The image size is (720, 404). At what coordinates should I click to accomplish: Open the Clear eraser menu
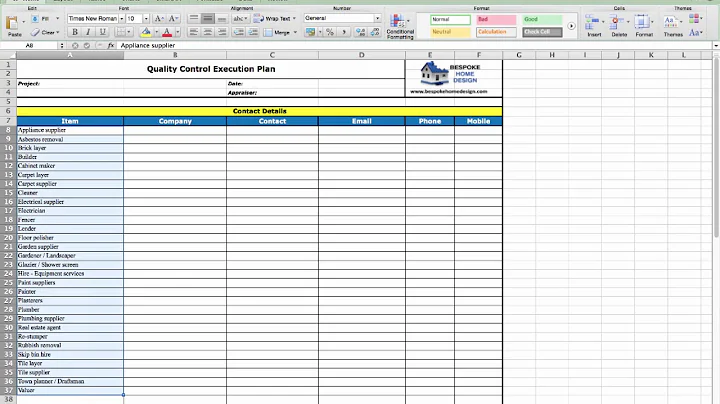coord(45,32)
